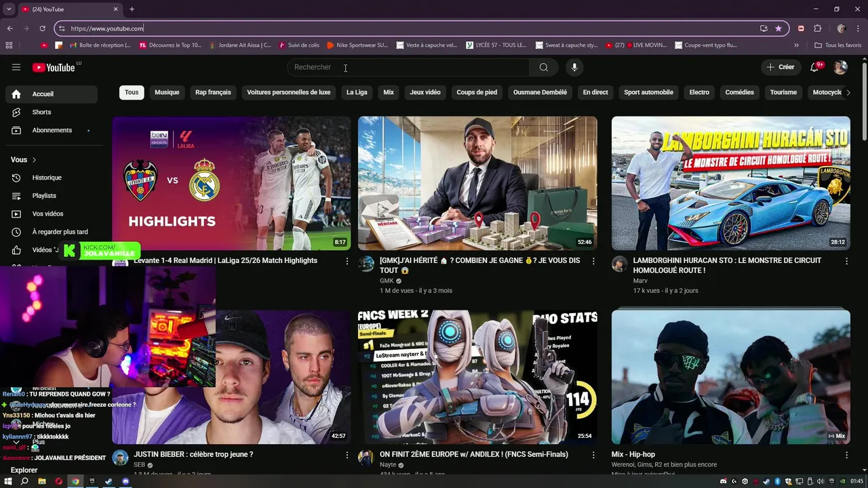This screenshot has width=868, height=488.
Task: Open the account avatar menu
Action: [840, 67]
